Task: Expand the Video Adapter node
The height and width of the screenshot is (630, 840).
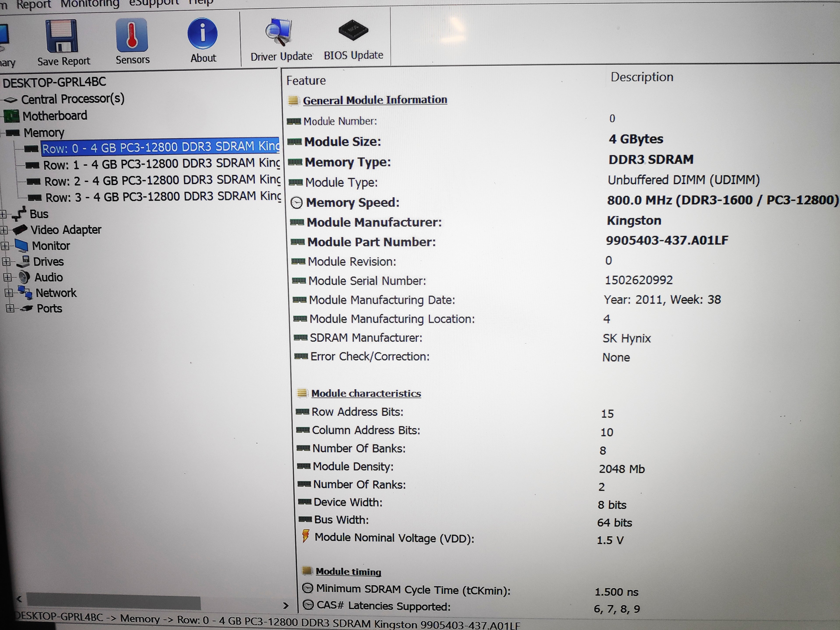Action: [4, 230]
